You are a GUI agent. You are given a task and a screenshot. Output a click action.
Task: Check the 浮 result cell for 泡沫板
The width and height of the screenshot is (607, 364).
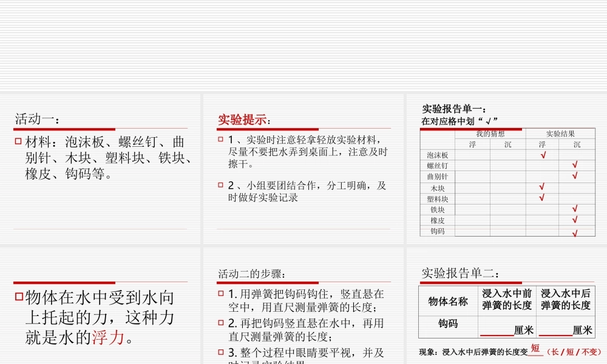click(x=544, y=155)
